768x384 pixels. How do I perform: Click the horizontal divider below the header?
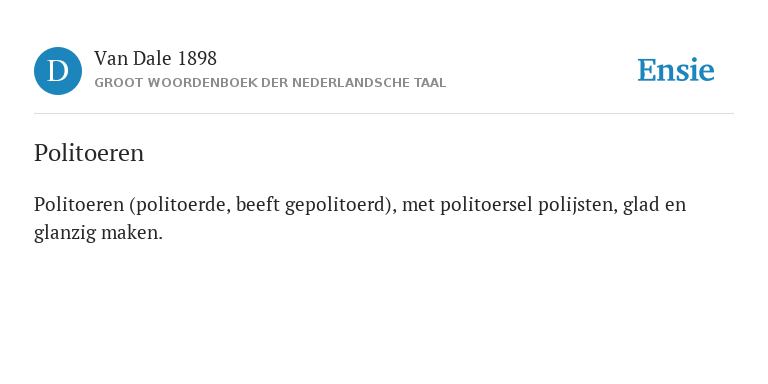(384, 114)
